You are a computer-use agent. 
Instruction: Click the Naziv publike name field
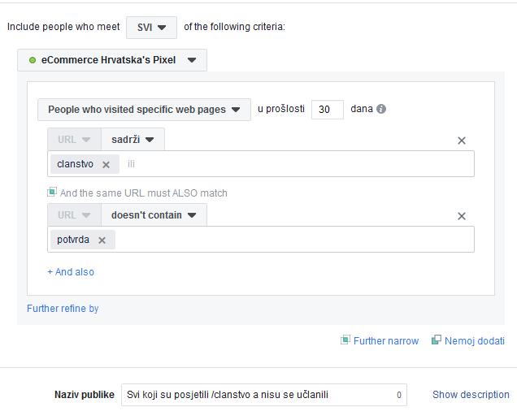pos(260,395)
